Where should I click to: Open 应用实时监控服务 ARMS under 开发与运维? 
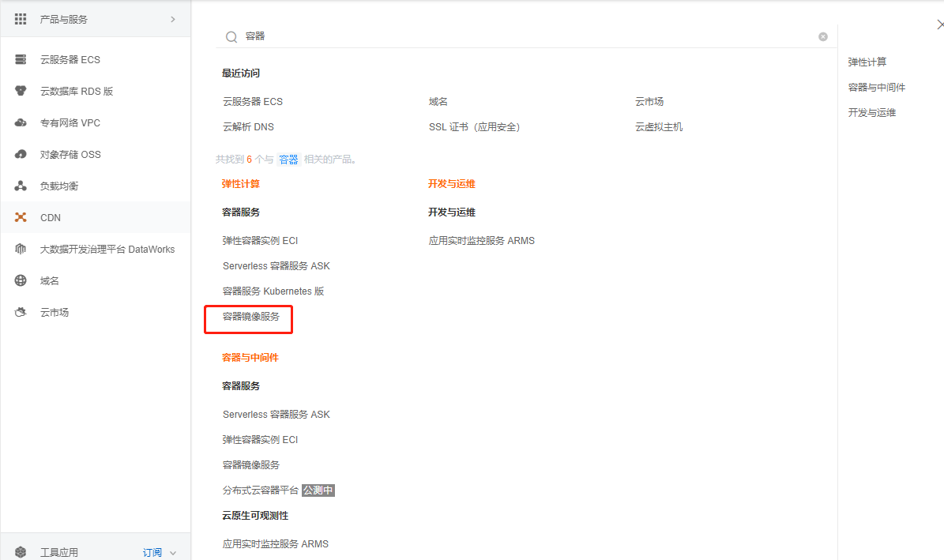pos(482,241)
